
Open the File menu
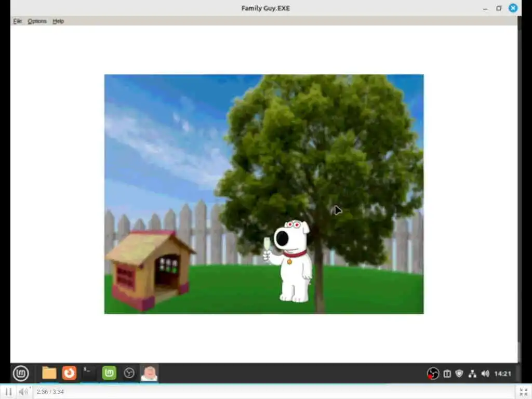(17, 21)
